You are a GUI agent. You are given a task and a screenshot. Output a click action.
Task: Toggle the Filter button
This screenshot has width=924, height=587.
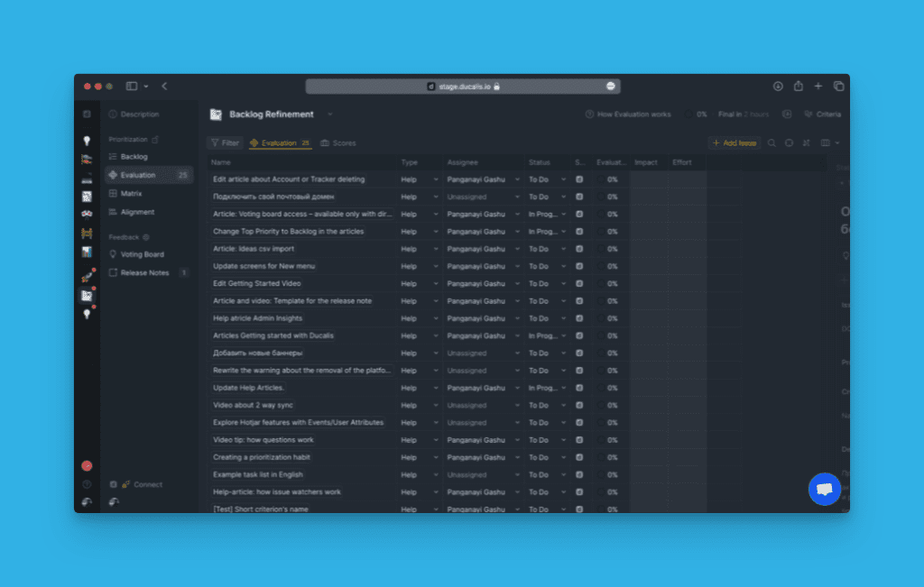[224, 143]
